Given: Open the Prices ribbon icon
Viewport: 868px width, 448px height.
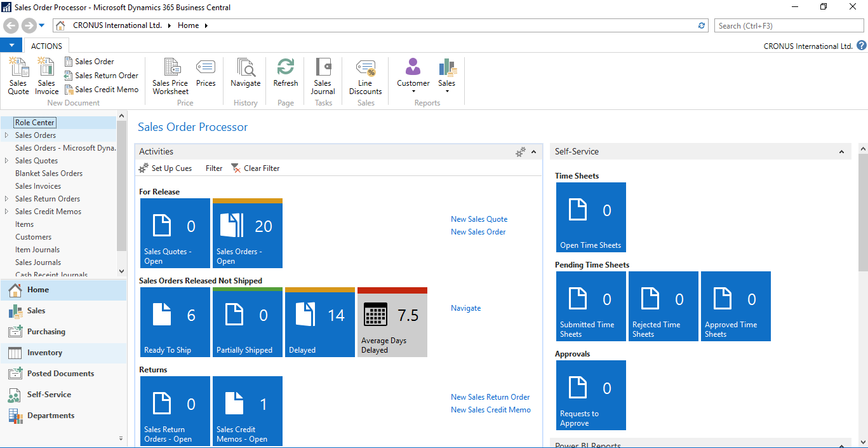Looking at the screenshot, I should click(206, 72).
